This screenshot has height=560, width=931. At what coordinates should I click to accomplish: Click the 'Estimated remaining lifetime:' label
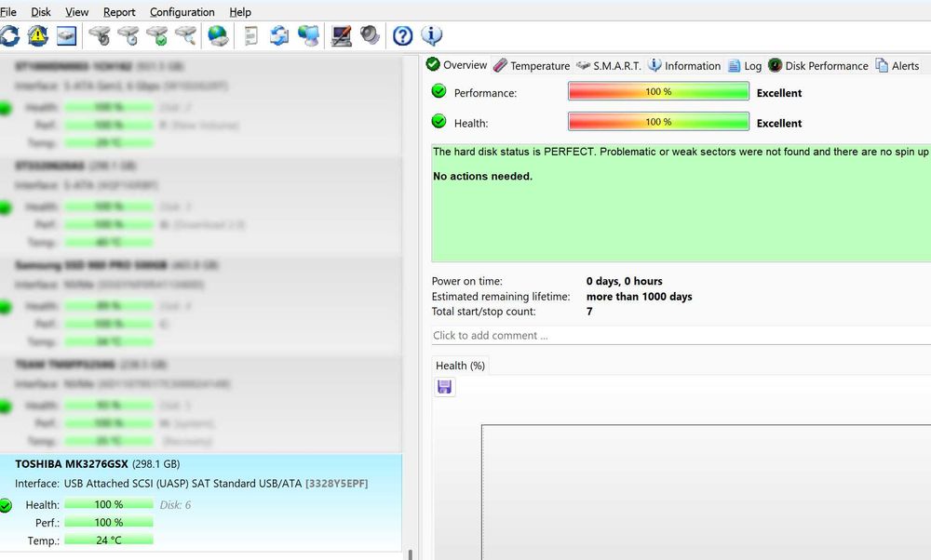click(x=501, y=297)
